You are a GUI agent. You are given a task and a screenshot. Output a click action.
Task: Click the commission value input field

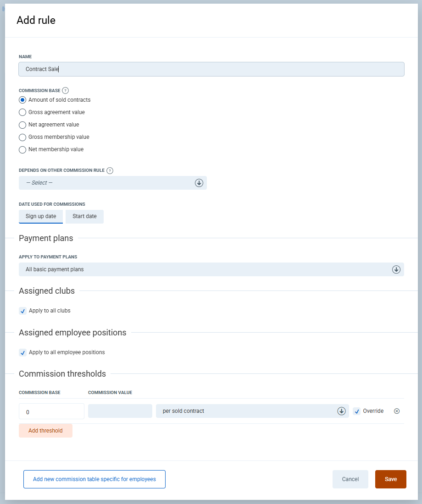point(120,411)
